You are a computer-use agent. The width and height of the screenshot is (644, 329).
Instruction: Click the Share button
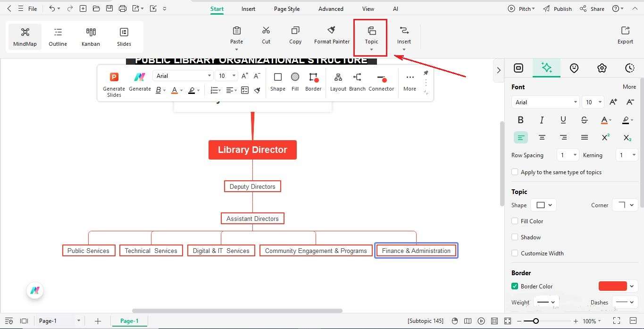(x=592, y=8)
